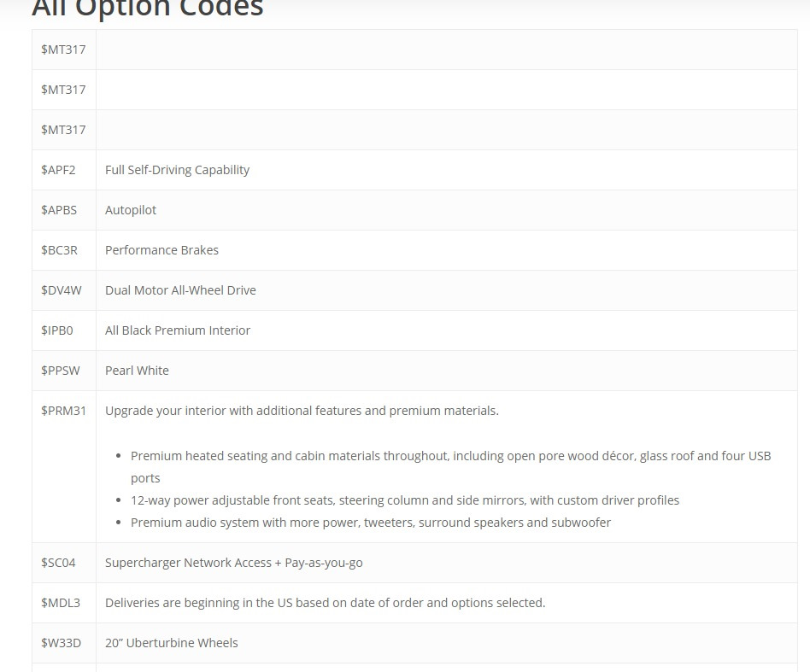
Task: Click the Autopilot description text
Action: [x=131, y=210]
